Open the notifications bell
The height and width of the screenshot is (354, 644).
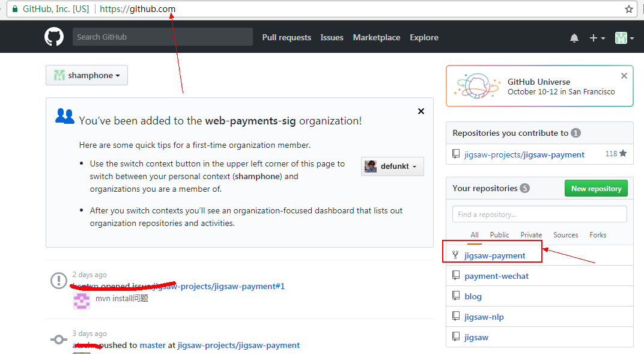(574, 38)
